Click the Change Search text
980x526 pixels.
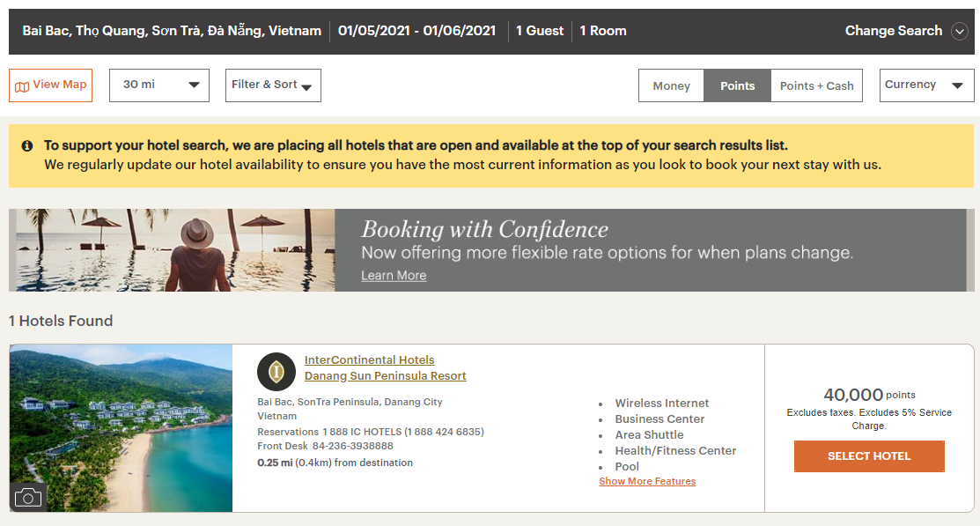coord(893,31)
